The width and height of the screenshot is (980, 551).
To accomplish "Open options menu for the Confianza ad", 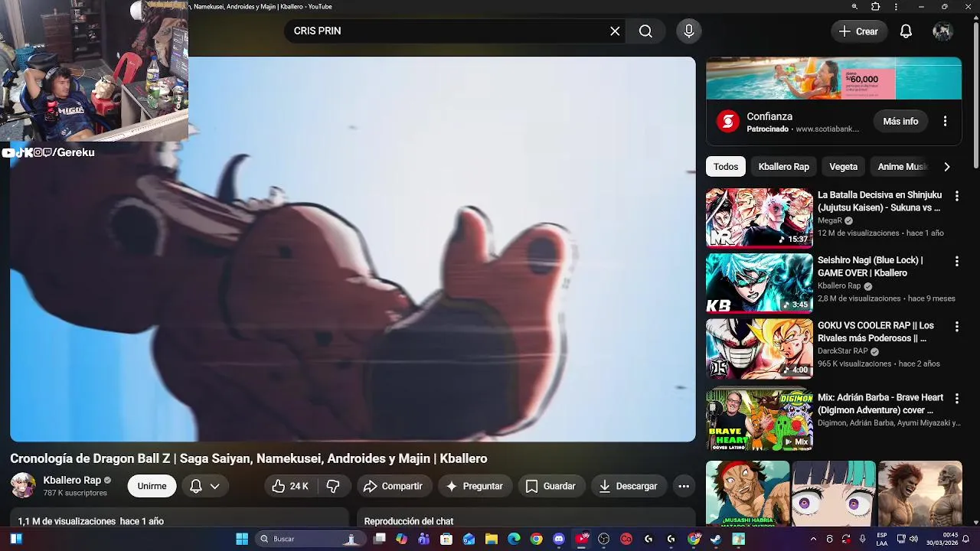I will click(x=945, y=121).
